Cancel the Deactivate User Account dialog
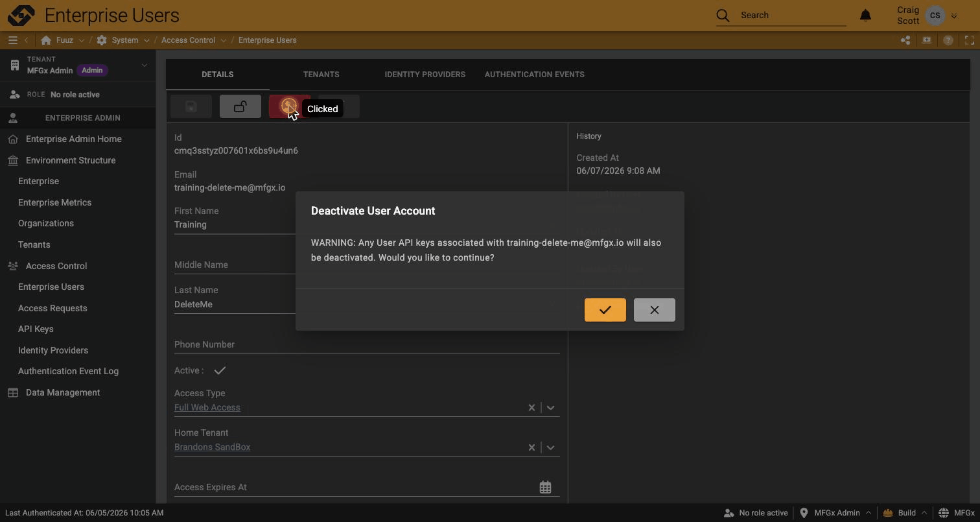Screen dimensions: 980x522 click(654, 310)
